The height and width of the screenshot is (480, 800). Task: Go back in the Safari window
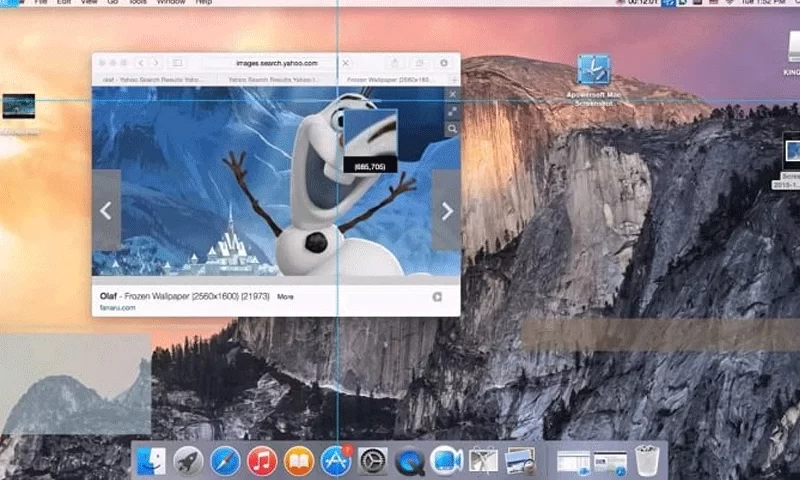(140, 63)
